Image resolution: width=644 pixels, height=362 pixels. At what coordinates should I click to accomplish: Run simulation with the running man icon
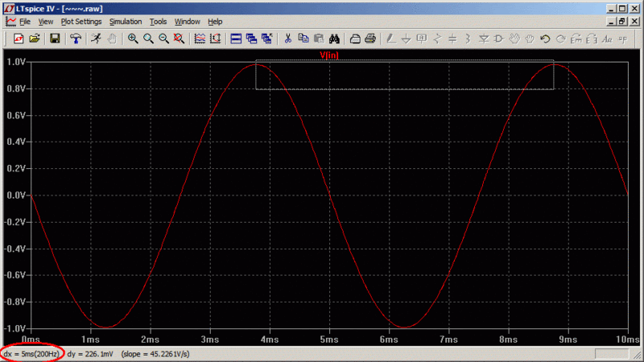click(x=96, y=38)
